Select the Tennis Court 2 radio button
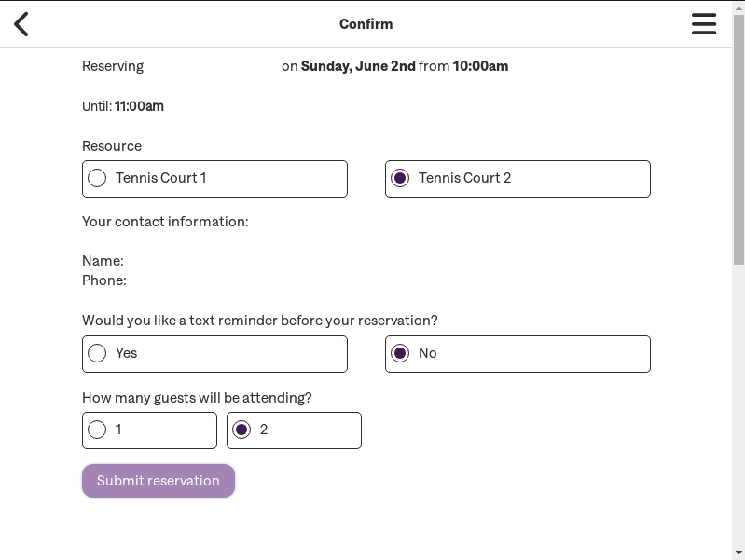Viewport: 745px width, 560px height. (400, 178)
